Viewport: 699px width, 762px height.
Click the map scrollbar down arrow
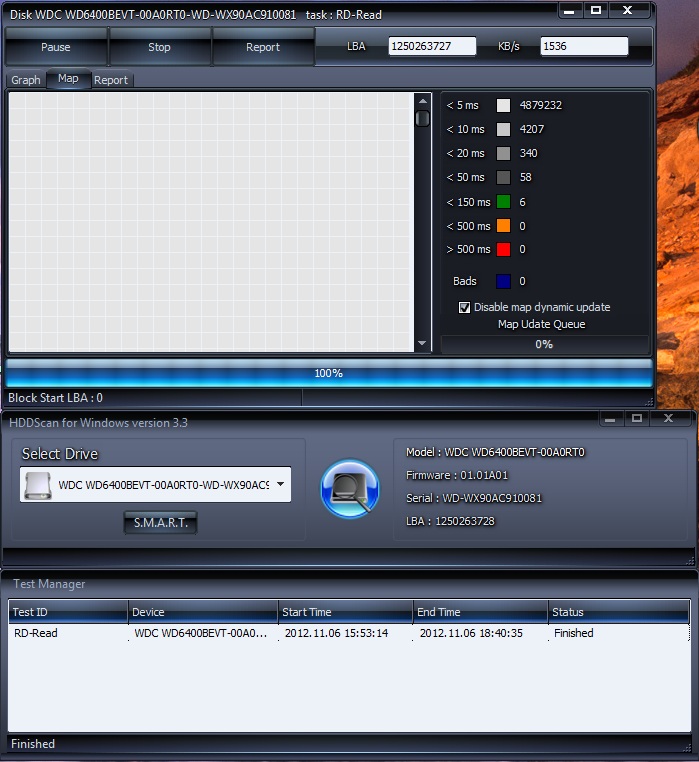click(x=422, y=343)
